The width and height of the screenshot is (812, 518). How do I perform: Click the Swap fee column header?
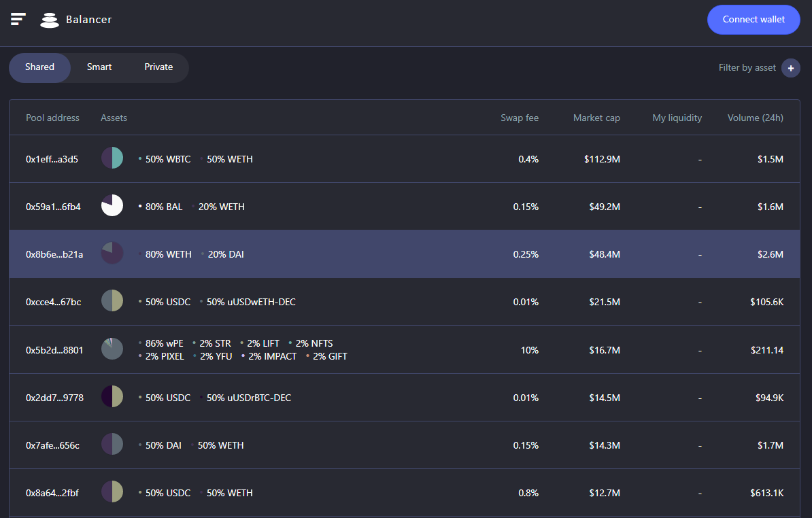click(520, 118)
